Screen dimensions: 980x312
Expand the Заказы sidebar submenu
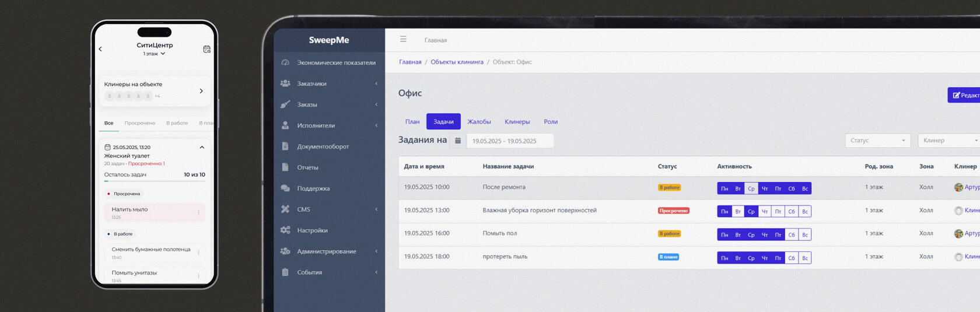(376, 104)
